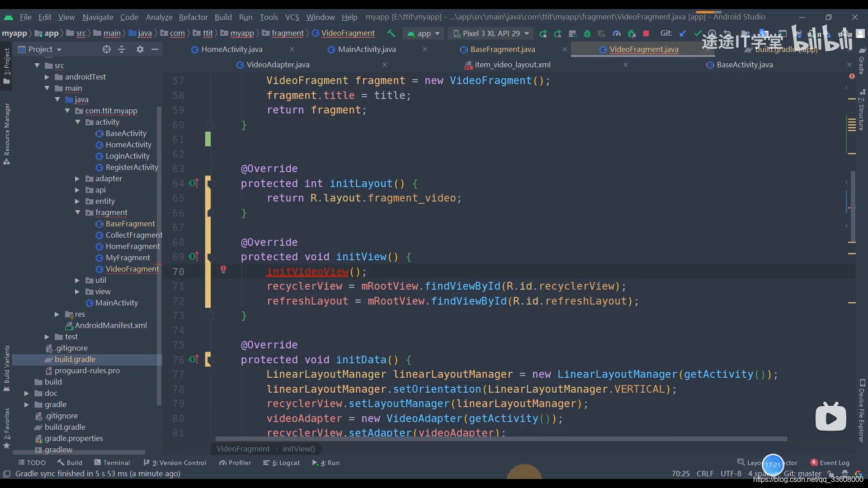868x488 pixels.
Task: Select proguard-rules.pro file
Action: point(87,371)
